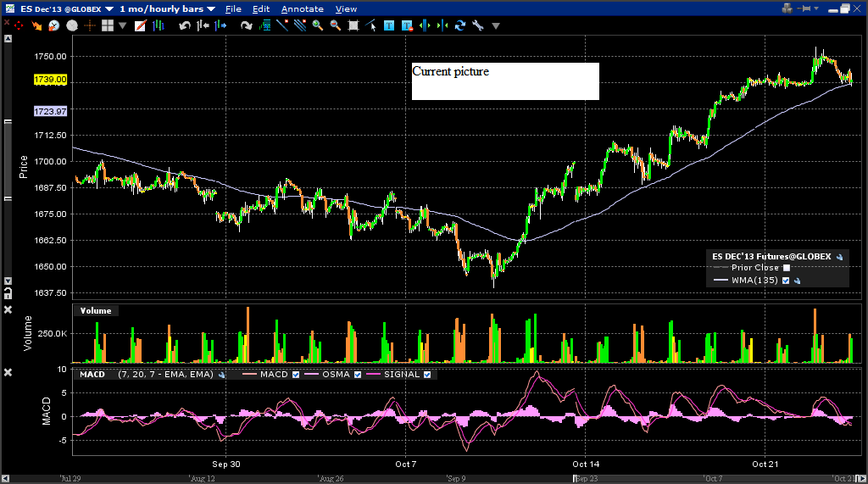
Task: Close the MACD sub-panel
Action: (x=8, y=373)
